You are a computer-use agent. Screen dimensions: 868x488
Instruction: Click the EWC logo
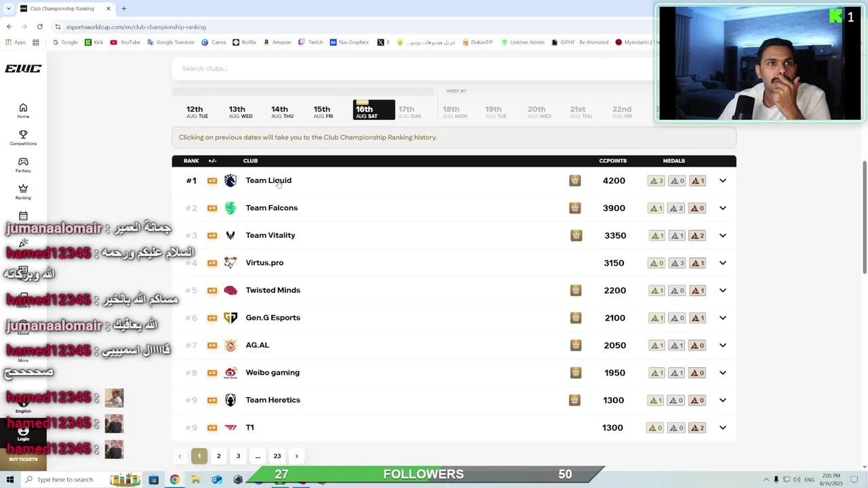23,68
